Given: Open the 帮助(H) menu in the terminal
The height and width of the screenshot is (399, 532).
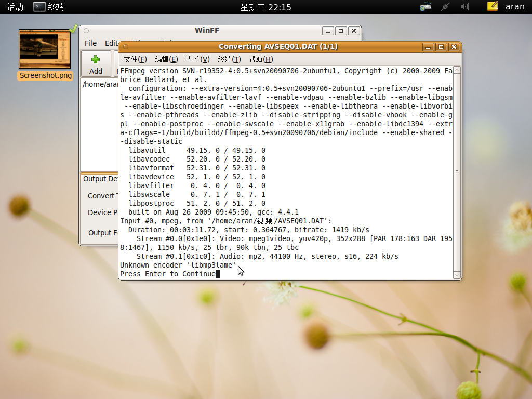Looking at the screenshot, I should pyautogui.click(x=261, y=59).
